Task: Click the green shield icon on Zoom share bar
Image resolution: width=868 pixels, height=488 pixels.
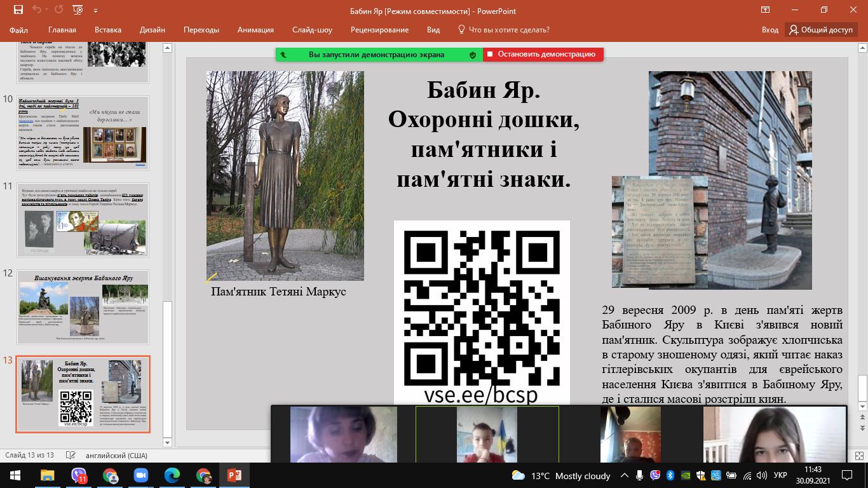Action: pyautogui.click(x=473, y=55)
